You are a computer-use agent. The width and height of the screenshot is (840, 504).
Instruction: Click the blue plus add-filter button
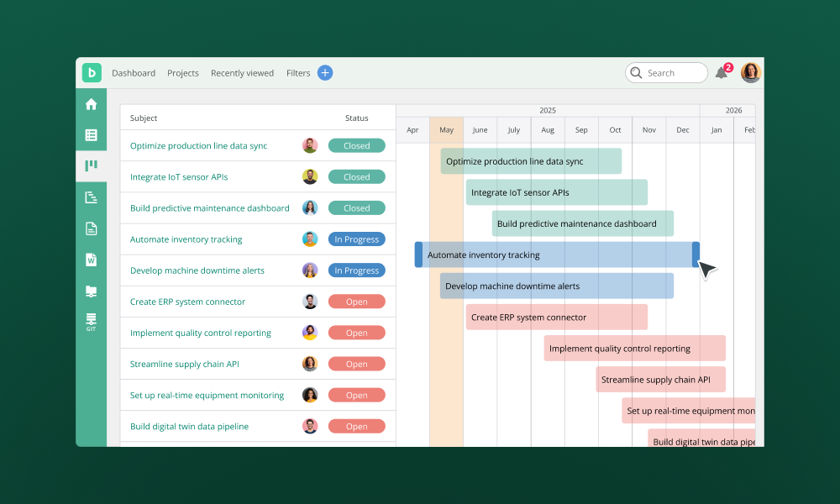(x=325, y=73)
